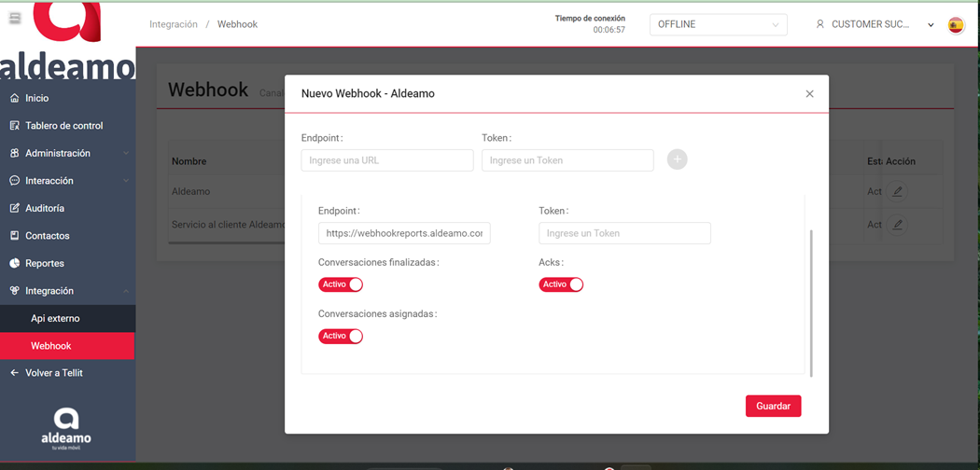Click the Administración sidebar icon
The height and width of the screenshot is (470, 980).
(x=15, y=153)
